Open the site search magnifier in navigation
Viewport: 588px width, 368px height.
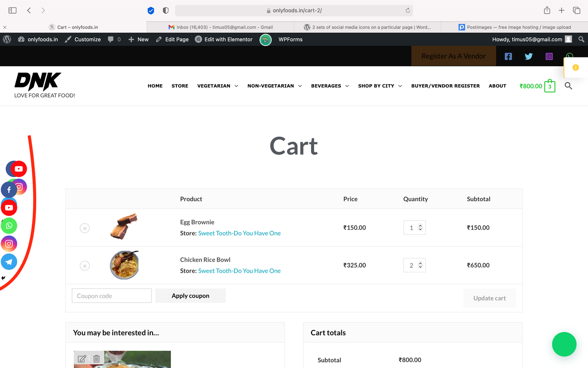[x=568, y=86]
